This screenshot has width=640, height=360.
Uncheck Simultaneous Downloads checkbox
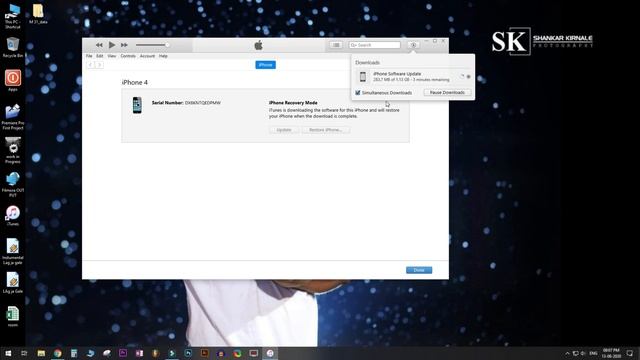[358, 93]
